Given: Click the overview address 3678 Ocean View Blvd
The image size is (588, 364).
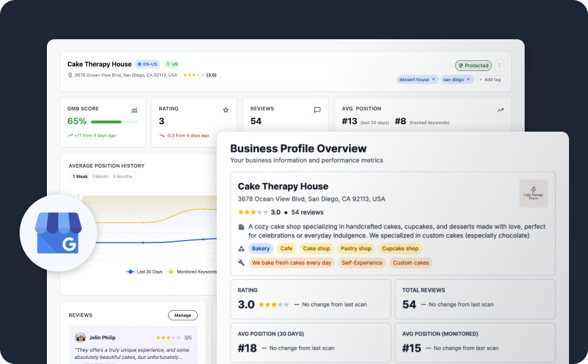Looking at the screenshot, I should [x=311, y=199].
